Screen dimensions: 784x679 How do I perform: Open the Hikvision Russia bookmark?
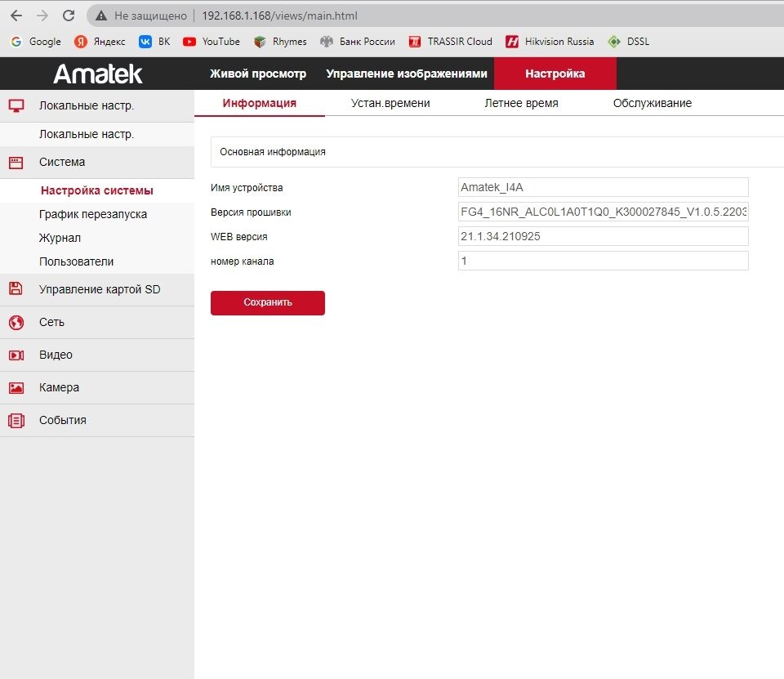(550, 42)
